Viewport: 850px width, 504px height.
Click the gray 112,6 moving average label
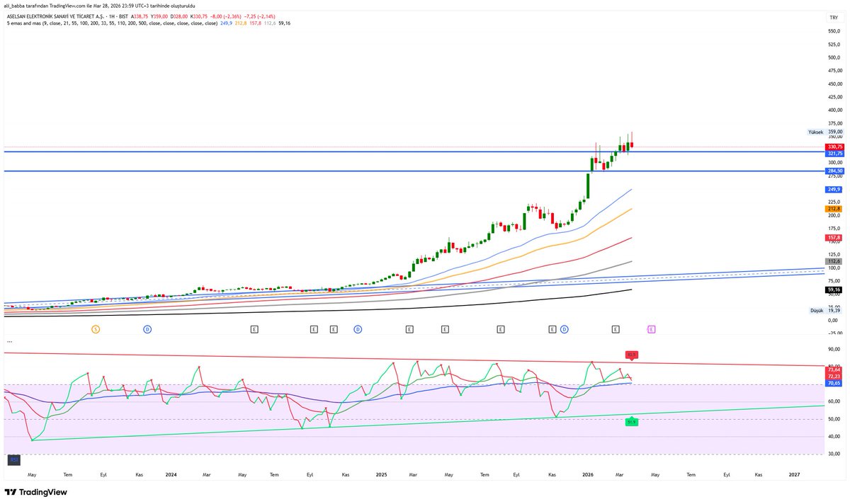(833, 261)
